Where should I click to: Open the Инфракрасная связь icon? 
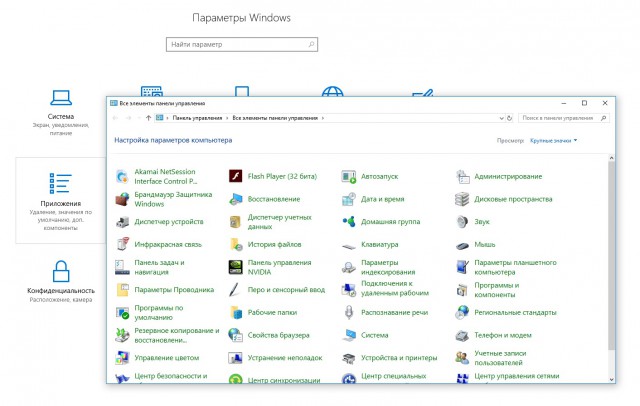pos(122,244)
